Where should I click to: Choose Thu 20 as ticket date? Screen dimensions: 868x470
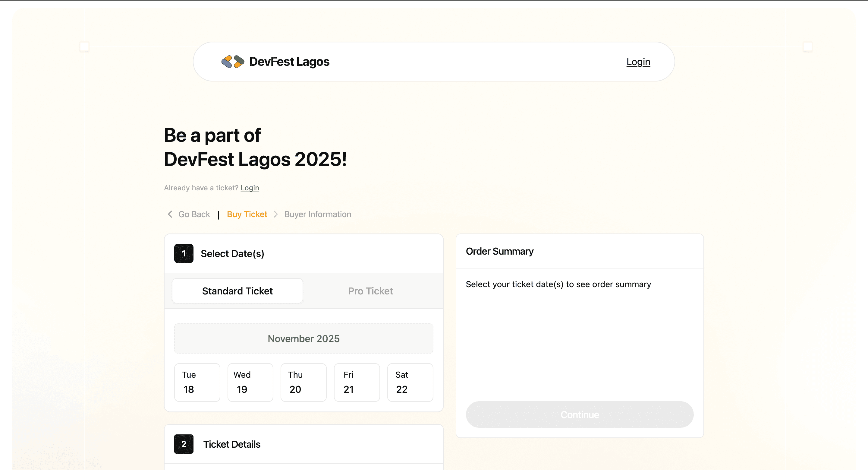pos(303,382)
